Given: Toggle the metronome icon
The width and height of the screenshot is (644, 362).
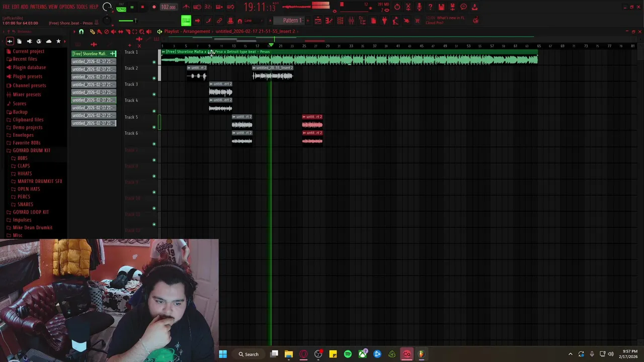Looking at the screenshot, I should pyautogui.click(x=186, y=7).
